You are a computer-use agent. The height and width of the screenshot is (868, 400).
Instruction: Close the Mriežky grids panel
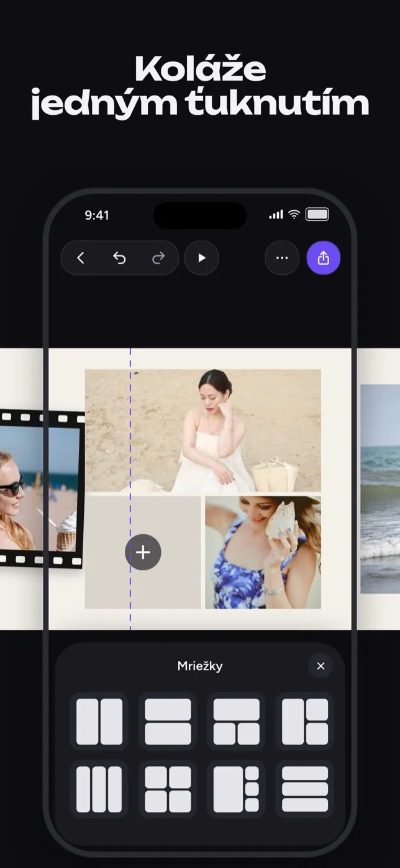tap(320, 666)
